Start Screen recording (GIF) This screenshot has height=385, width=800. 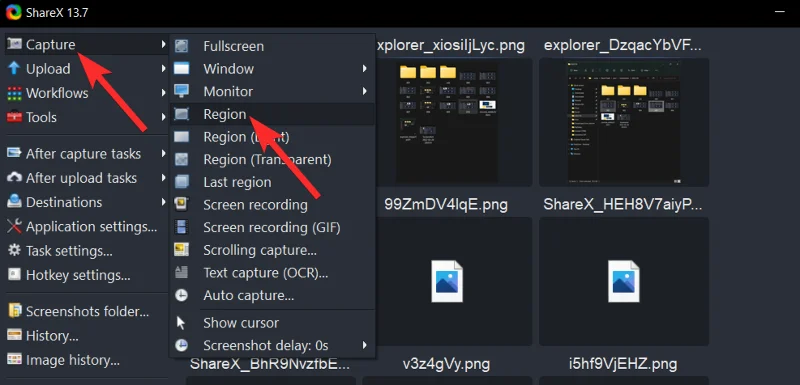point(272,227)
